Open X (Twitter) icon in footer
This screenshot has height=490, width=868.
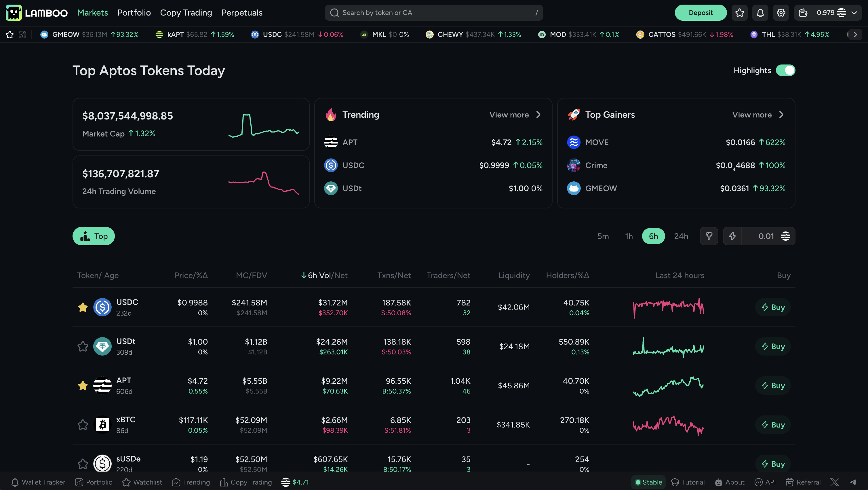coord(834,482)
